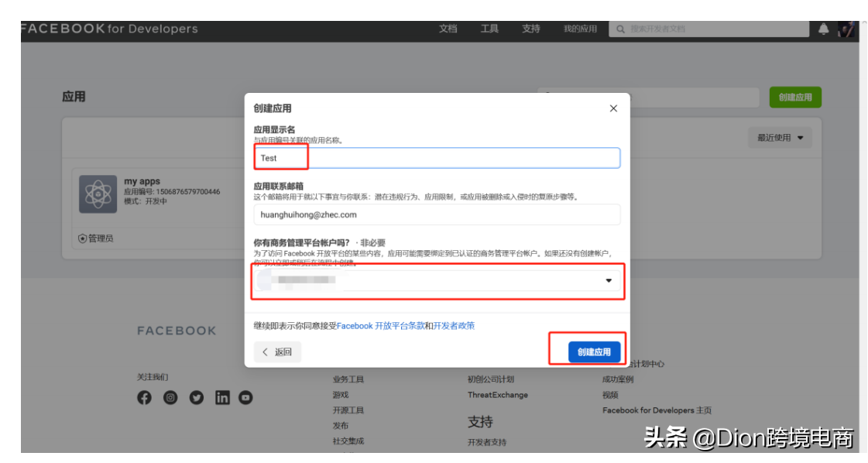The width and height of the screenshot is (868, 463).
Task: Open the 初创公司计划 footer link
Action: point(490,379)
